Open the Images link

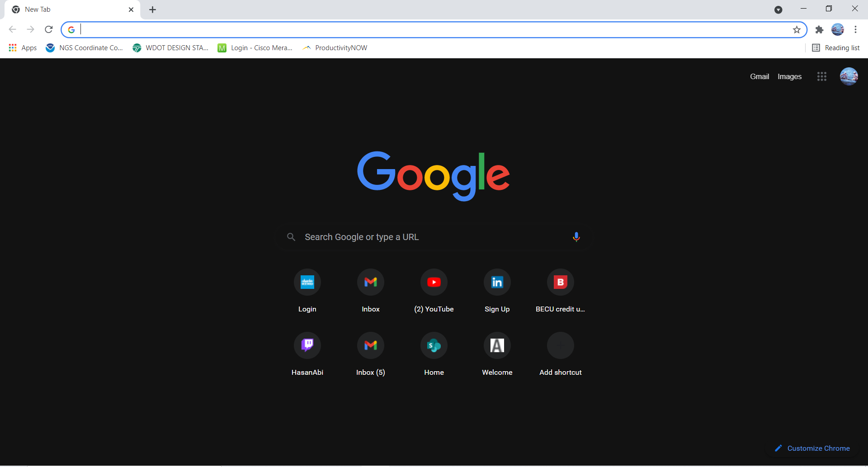(x=789, y=77)
